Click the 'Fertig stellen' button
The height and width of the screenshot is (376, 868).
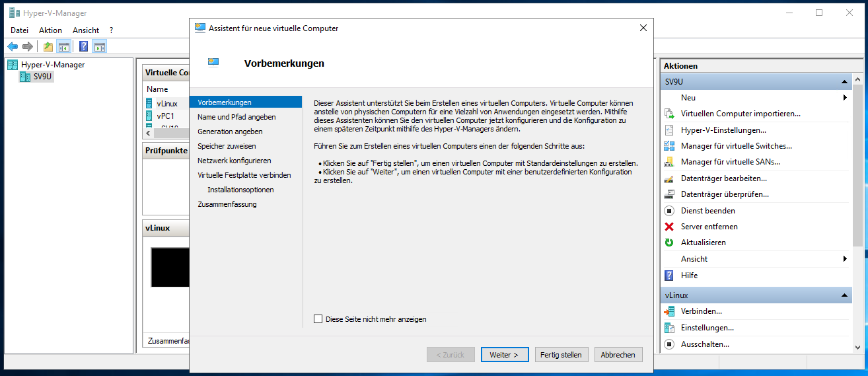tap(561, 355)
